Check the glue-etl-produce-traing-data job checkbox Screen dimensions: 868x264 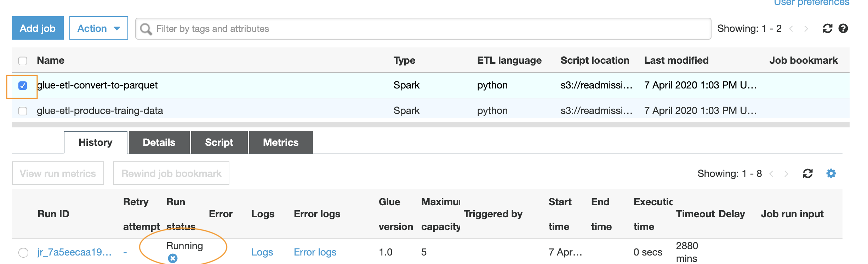tap(23, 111)
